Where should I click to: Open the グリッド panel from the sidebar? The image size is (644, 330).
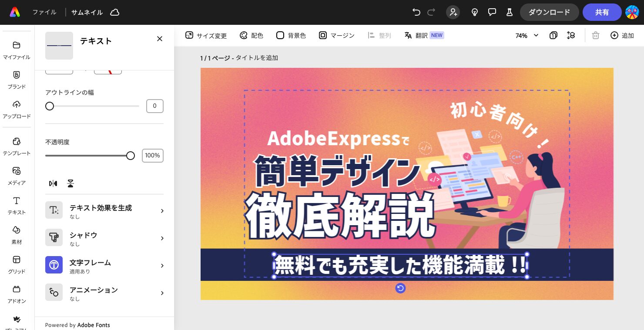[x=17, y=264]
